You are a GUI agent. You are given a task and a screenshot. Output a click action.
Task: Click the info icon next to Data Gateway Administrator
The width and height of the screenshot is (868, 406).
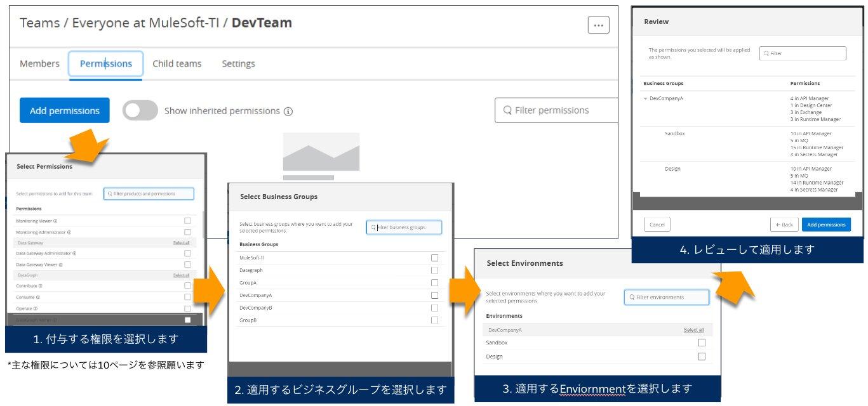click(74, 253)
